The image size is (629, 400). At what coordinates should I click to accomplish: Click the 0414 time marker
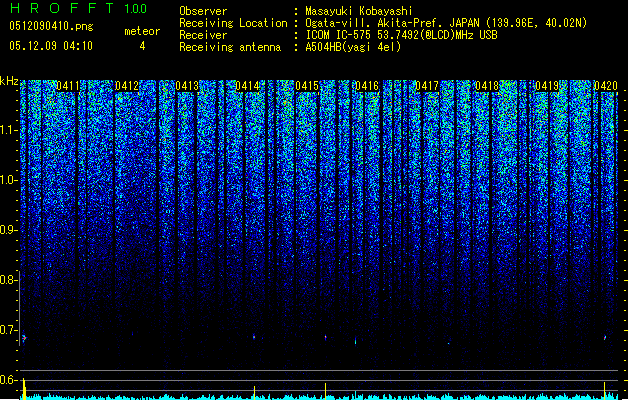coord(247,86)
